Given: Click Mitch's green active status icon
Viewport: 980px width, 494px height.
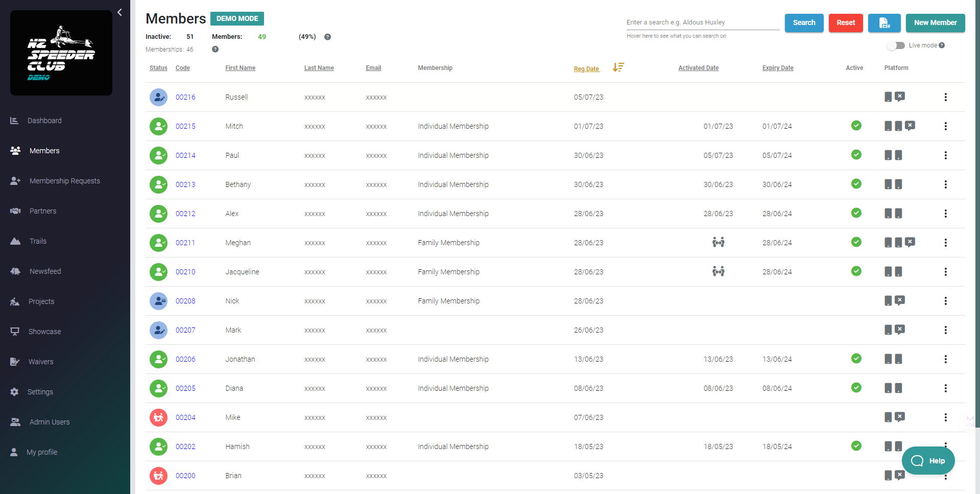Looking at the screenshot, I should 158,126.
